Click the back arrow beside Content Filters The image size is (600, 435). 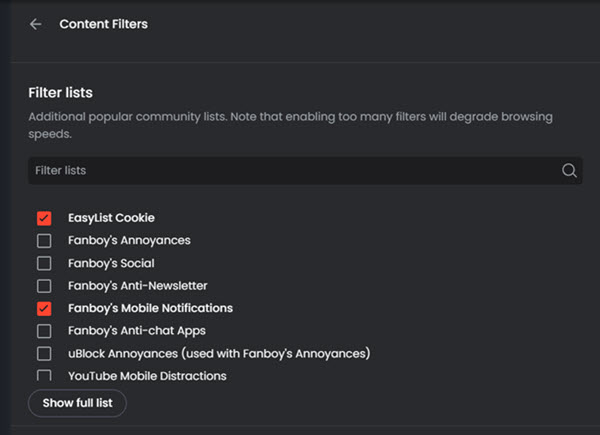click(x=36, y=24)
